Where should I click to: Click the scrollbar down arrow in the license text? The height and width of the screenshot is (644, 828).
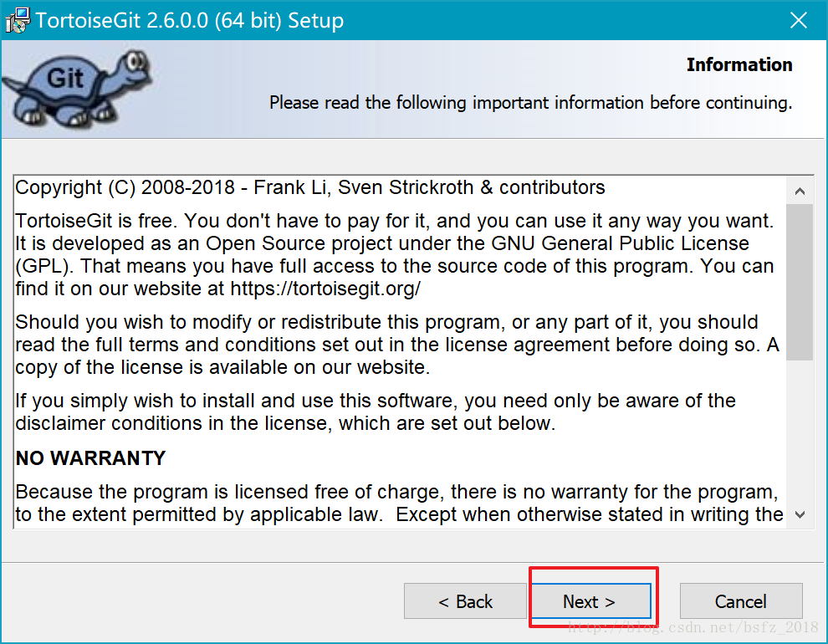[x=800, y=514]
